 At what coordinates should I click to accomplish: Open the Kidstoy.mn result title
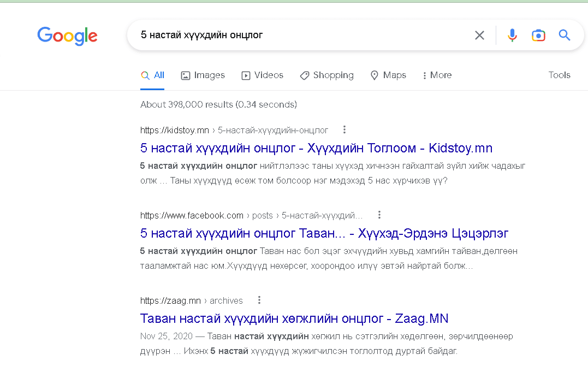pos(316,148)
